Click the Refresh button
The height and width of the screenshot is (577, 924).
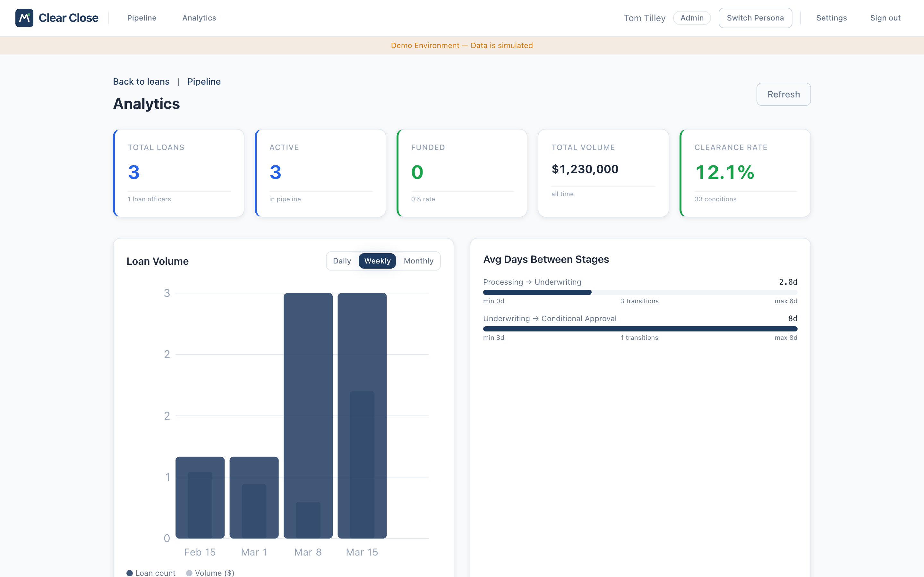coord(783,94)
